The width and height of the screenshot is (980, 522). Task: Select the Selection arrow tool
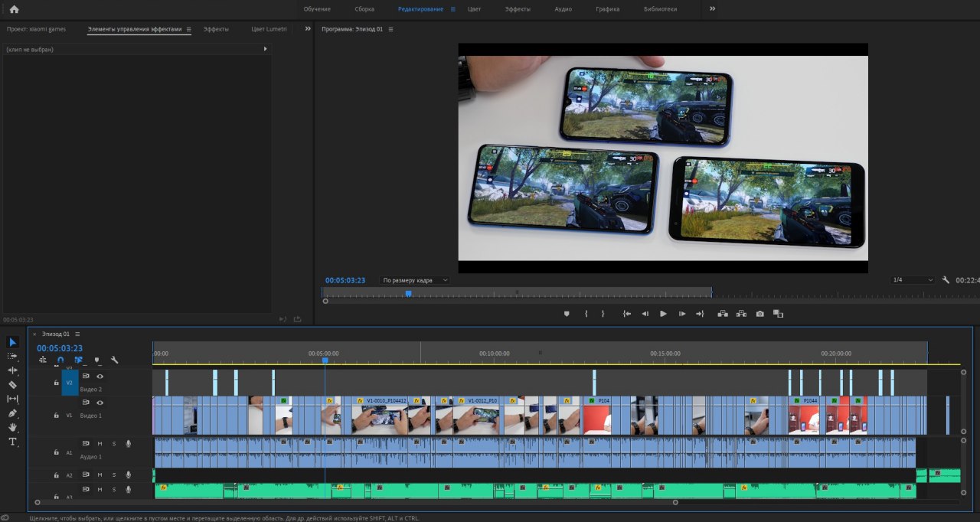(12, 342)
